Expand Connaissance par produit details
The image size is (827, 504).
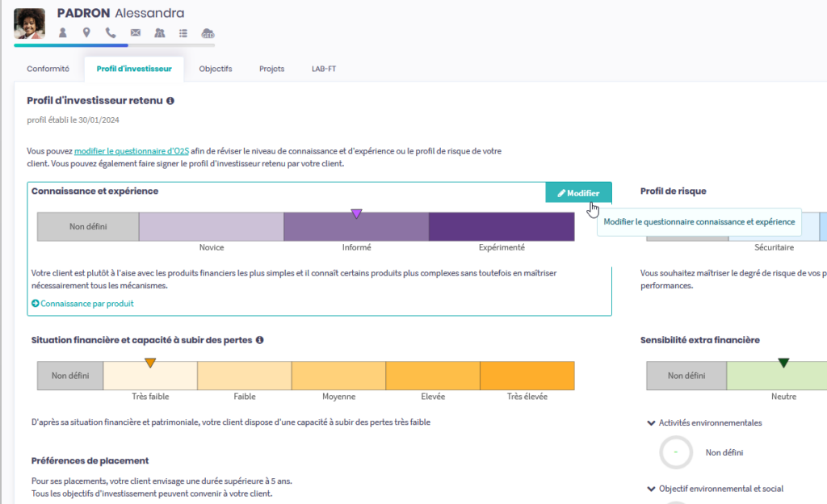(82, 304)
